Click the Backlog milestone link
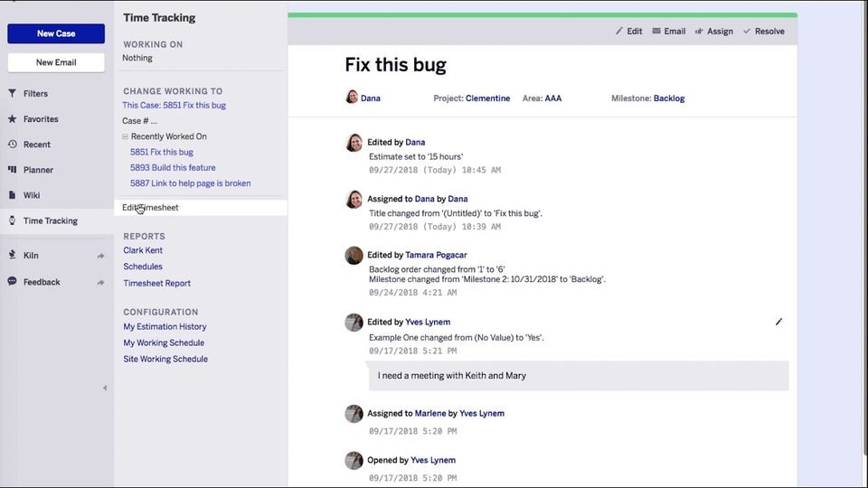868x488 pixels. (x=669, y=98)
